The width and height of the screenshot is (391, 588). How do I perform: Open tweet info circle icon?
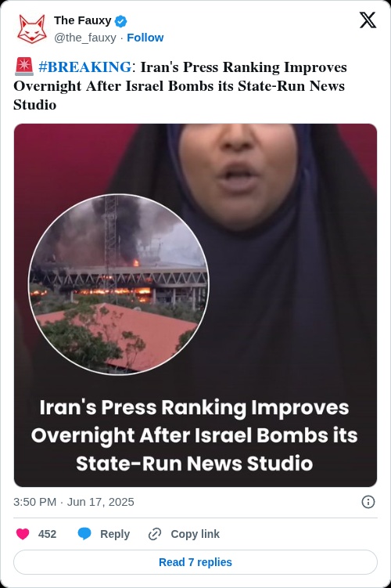click(x=368, y=502)
